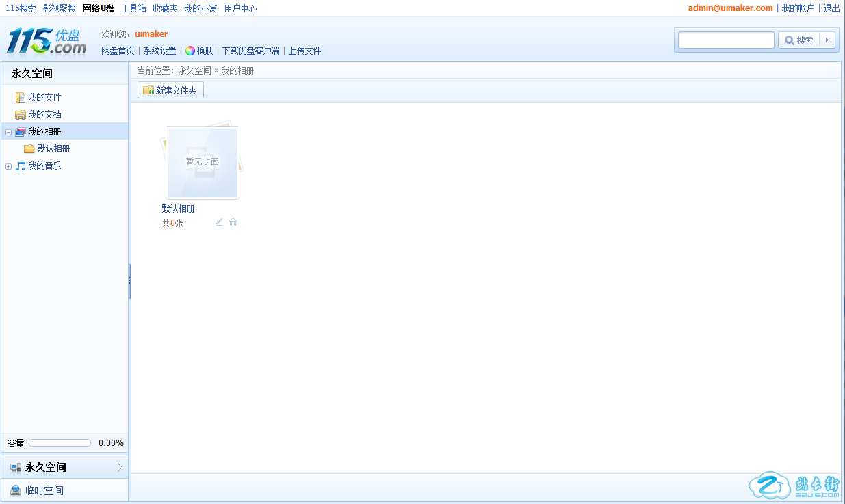Click the 115优盘 logo
Screen dimensions: 845x504
[x=47, y=41]
